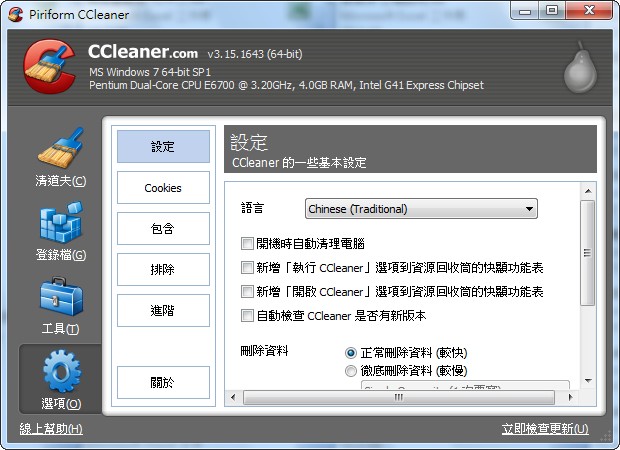Enable 開機時自動清理電腦 checkbox
The image size is (620, 450).
(x=248, y=243)
